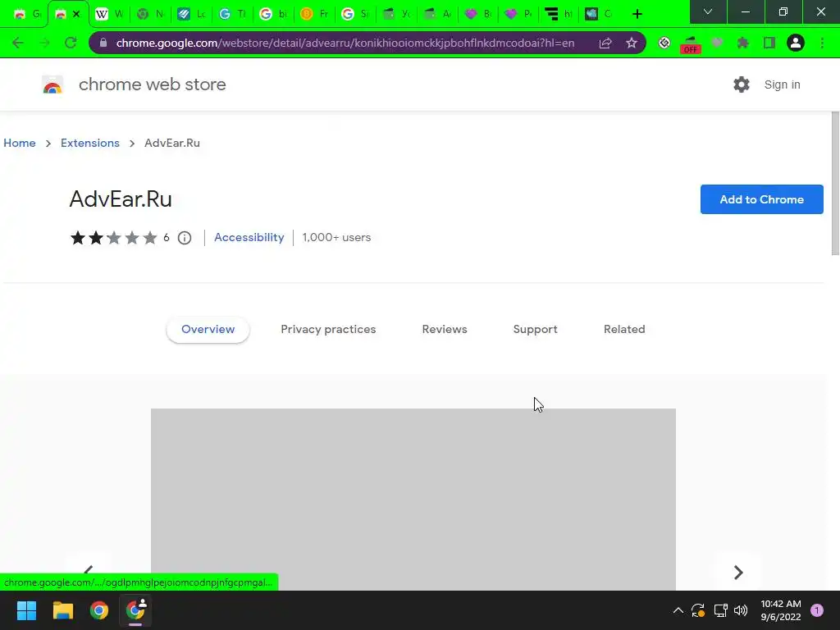840x630 pixels.
Task: Reload the current page
Action: tap(71, 43)
